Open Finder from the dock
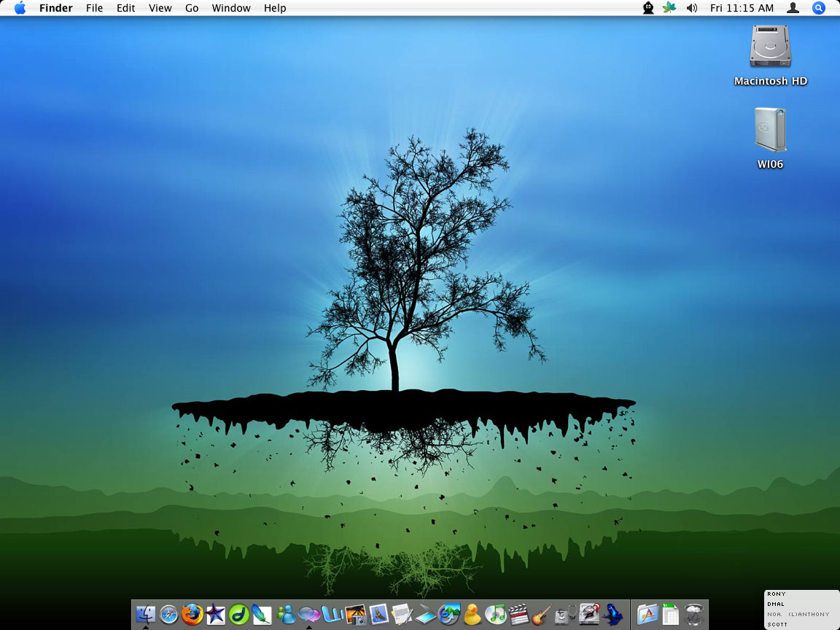Screen dimensions: 840x630 pyautogui.click(x=146, y=614)
